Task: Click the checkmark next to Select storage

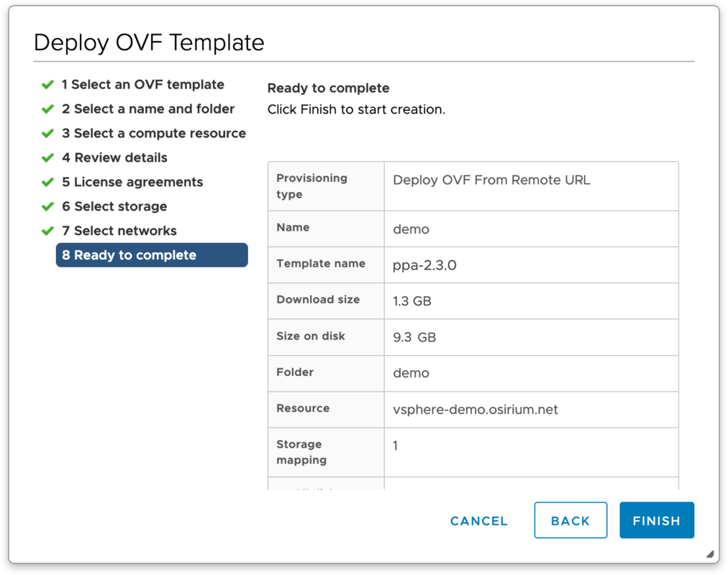Action: coord(47,207)
